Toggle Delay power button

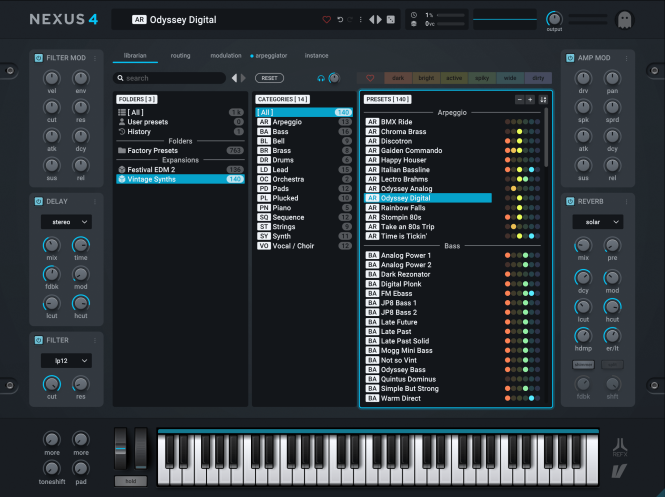(x=39, y=201)
